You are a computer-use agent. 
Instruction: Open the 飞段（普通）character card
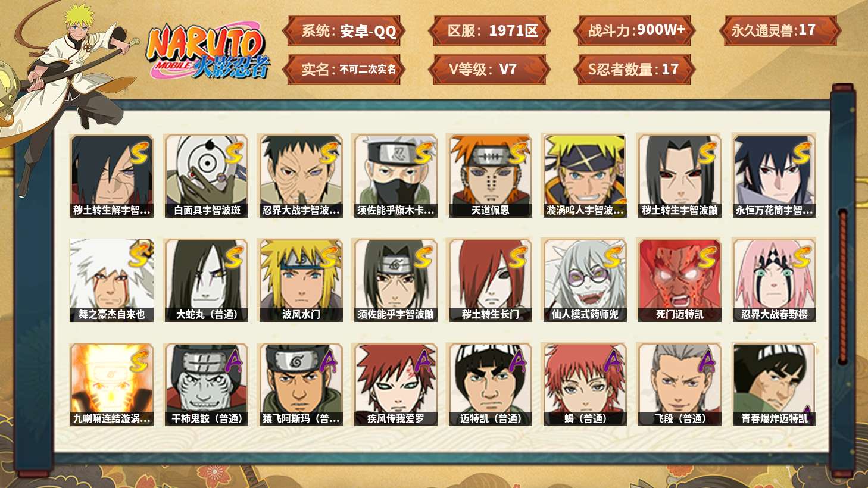point(679,384)
